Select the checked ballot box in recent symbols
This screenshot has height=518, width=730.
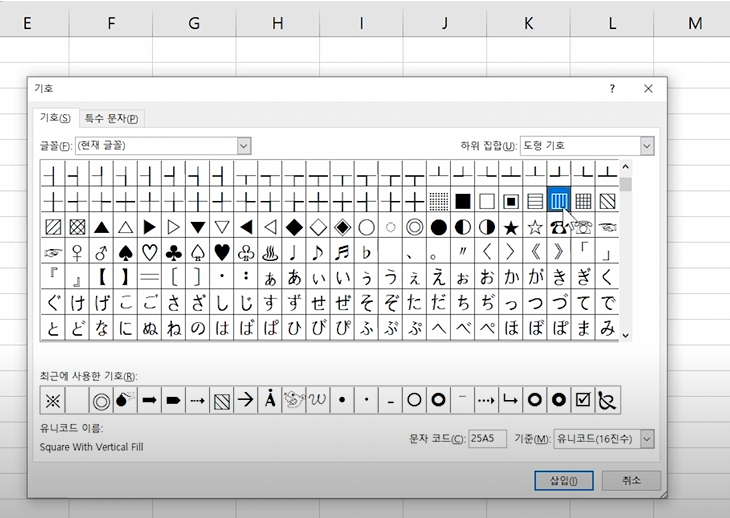pyautogui.click(x=583, y=400)
